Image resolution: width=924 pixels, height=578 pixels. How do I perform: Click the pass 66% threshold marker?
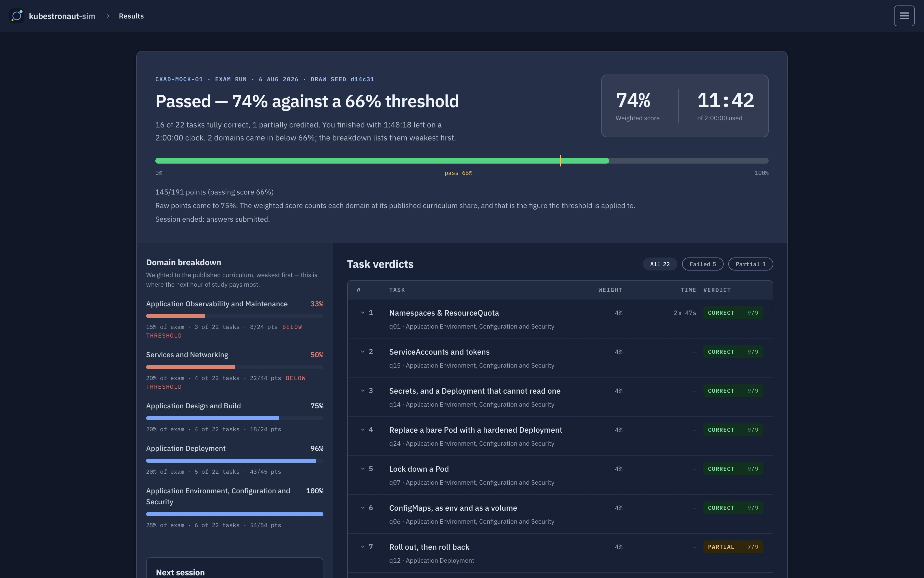(560, 161)
